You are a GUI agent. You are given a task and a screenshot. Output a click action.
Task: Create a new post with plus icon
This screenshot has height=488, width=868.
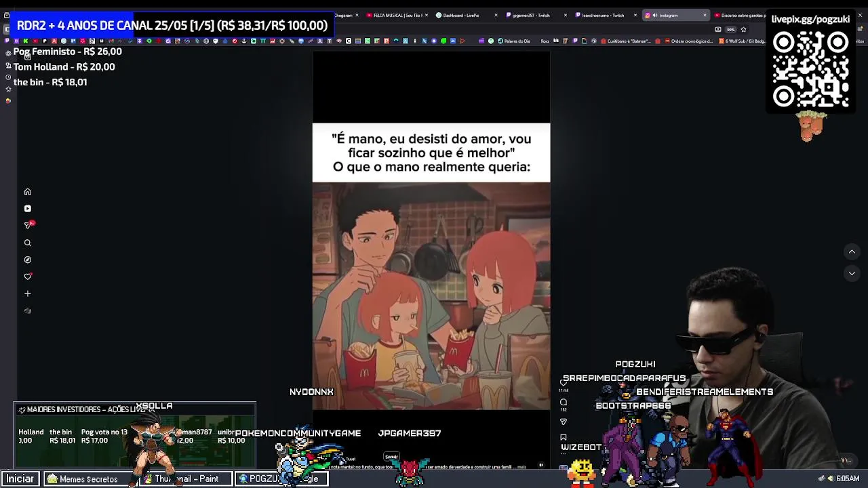[x=28, y=293]
